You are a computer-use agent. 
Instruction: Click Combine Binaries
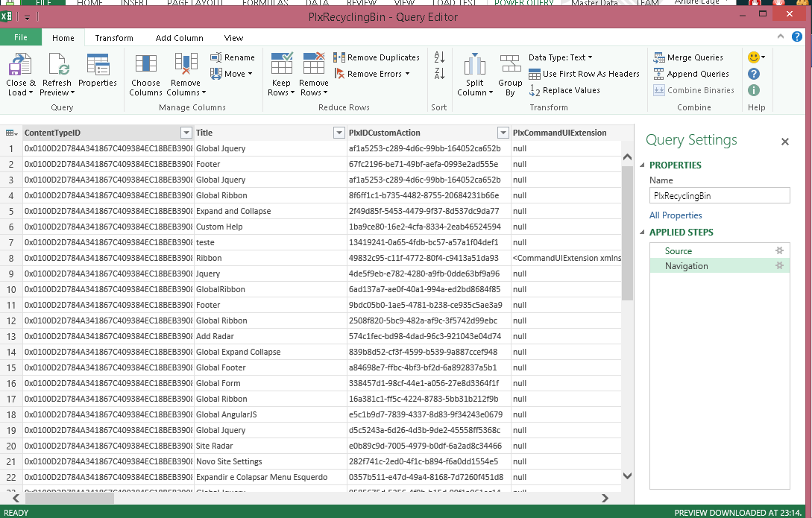(694, 90)
